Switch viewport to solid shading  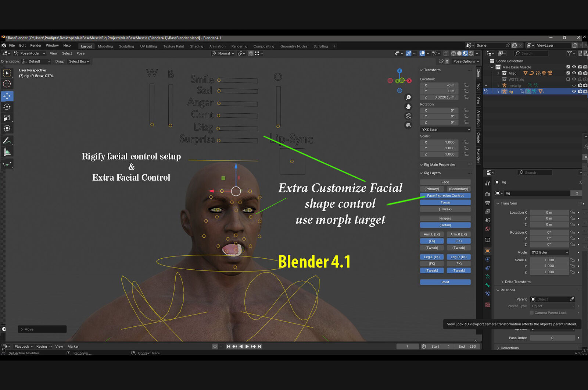[459, 53]
